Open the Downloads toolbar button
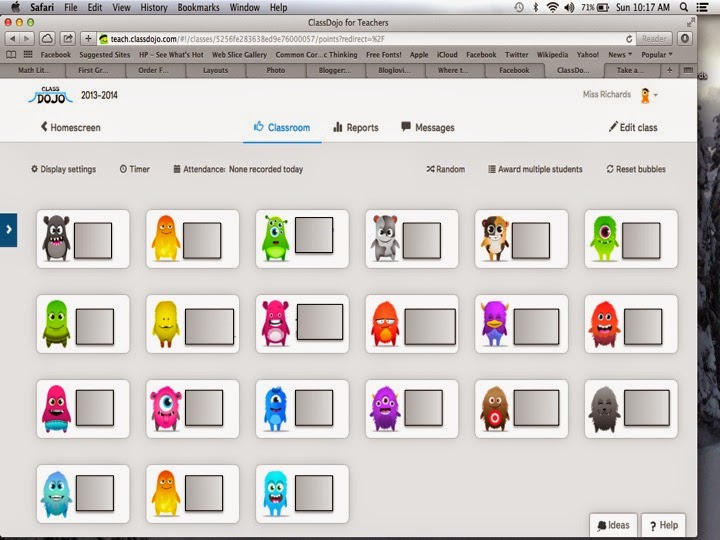This screenshot has width=720, height=540. pos(685,39)
